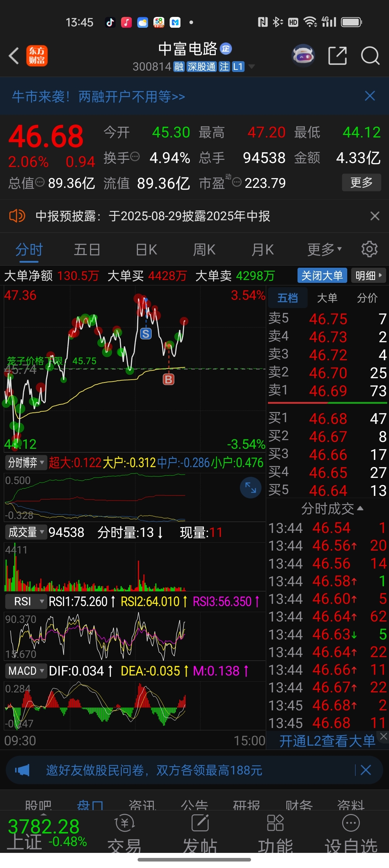Close the 牛市来袭 banner

370,96
